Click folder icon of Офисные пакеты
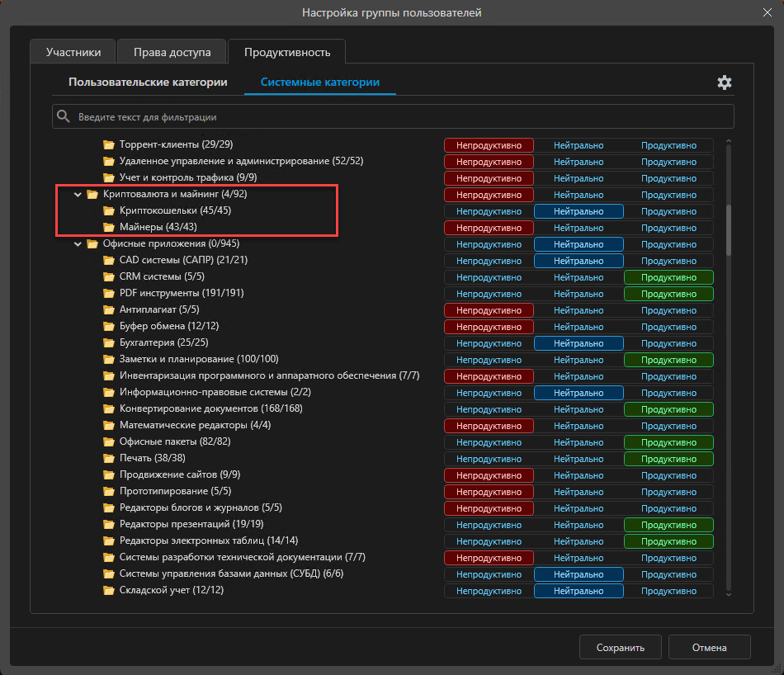This screenshot has height=675, width=784. point(109,442)
